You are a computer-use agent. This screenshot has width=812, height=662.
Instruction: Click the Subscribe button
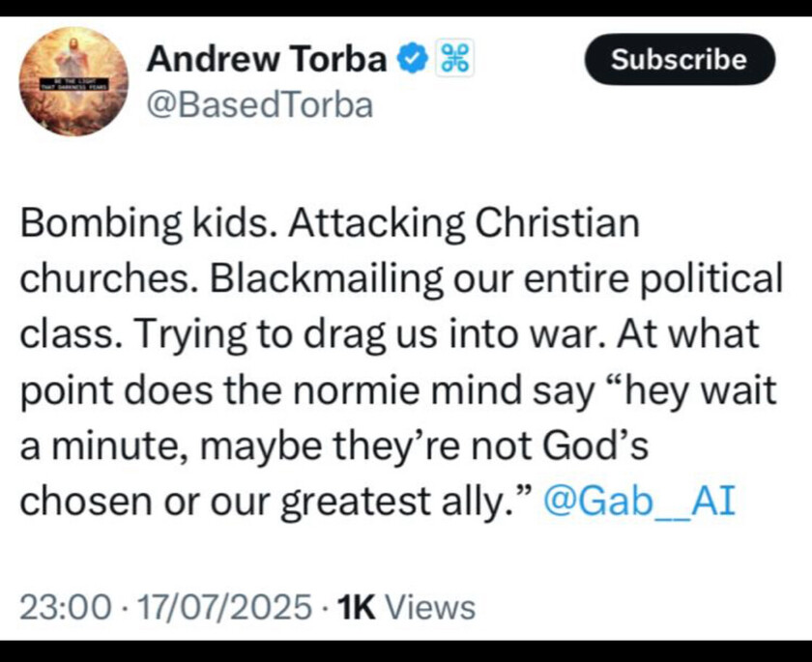[x=680, y=60]
